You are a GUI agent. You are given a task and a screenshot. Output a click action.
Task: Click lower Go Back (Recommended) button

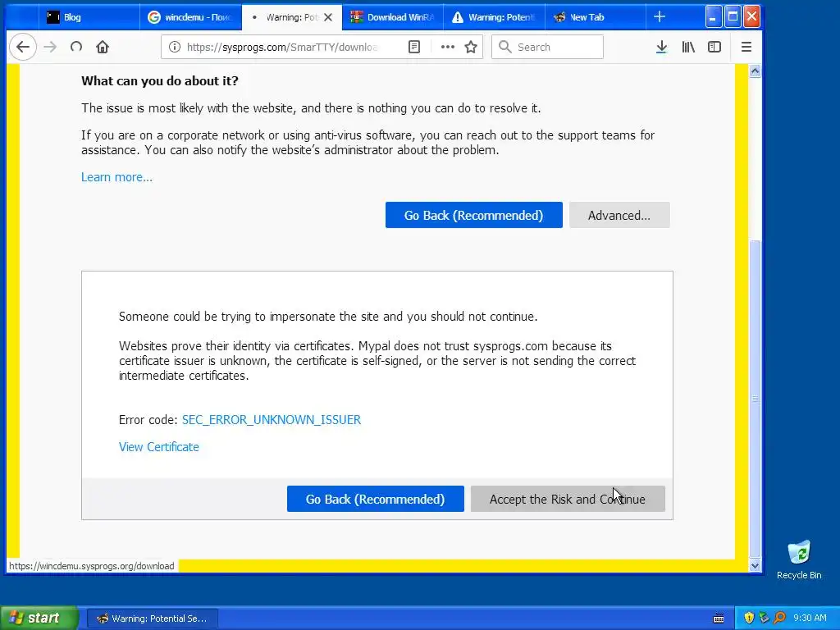tap(376, 500)
